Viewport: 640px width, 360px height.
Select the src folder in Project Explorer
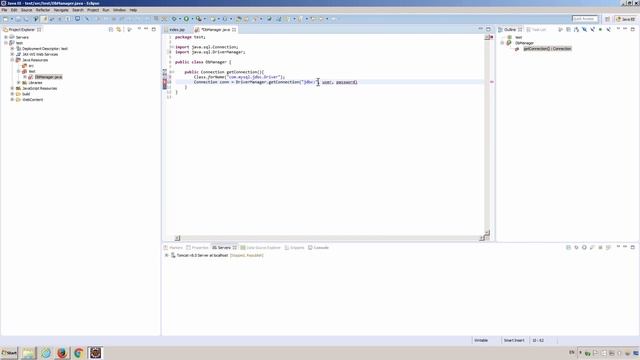(x=31, y=66)
